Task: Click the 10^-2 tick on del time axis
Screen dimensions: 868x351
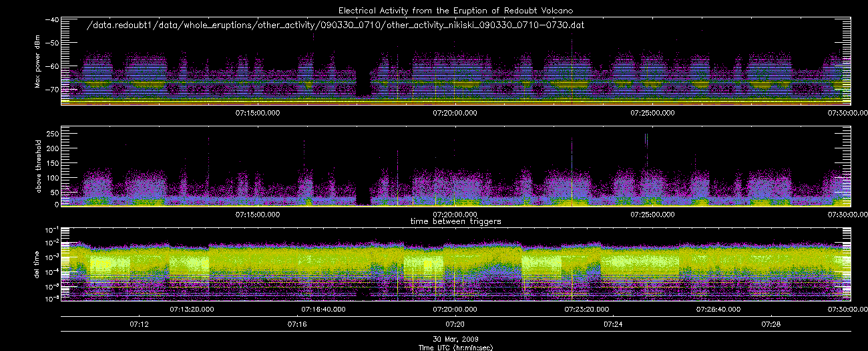Action: pos(51,242)
